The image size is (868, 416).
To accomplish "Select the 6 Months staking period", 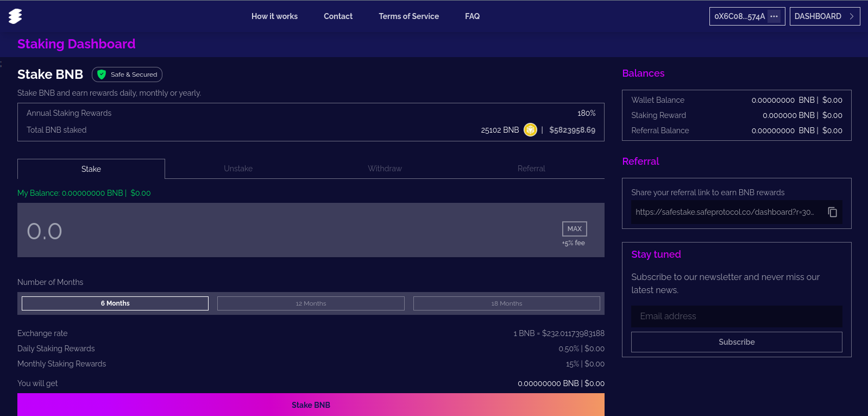I will [x=115, y=303].
